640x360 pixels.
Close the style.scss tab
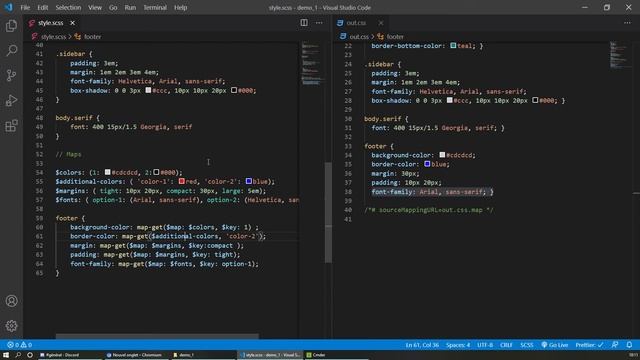click(x=72, y=23)
